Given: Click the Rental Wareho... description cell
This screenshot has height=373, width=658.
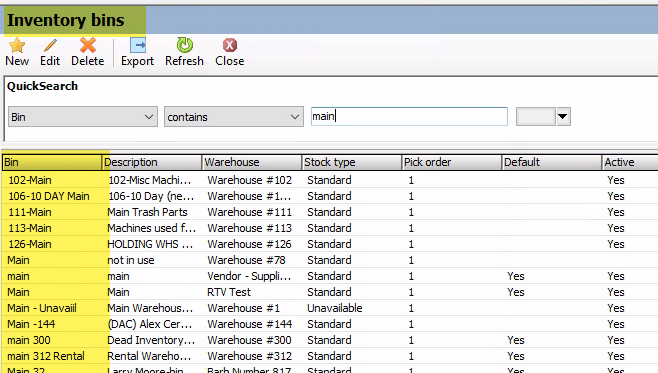Looking at the screenshot, I should (x=149, y=356).
